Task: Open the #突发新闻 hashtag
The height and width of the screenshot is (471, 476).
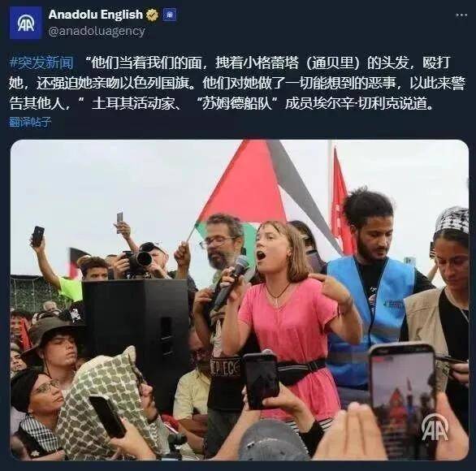Action: coord(42,63)
